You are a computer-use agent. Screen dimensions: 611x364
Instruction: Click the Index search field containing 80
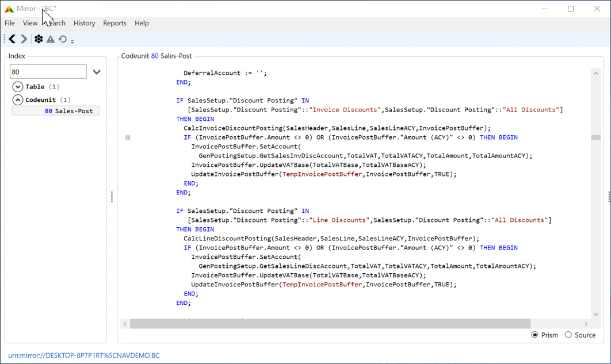[x=48, y=72]
